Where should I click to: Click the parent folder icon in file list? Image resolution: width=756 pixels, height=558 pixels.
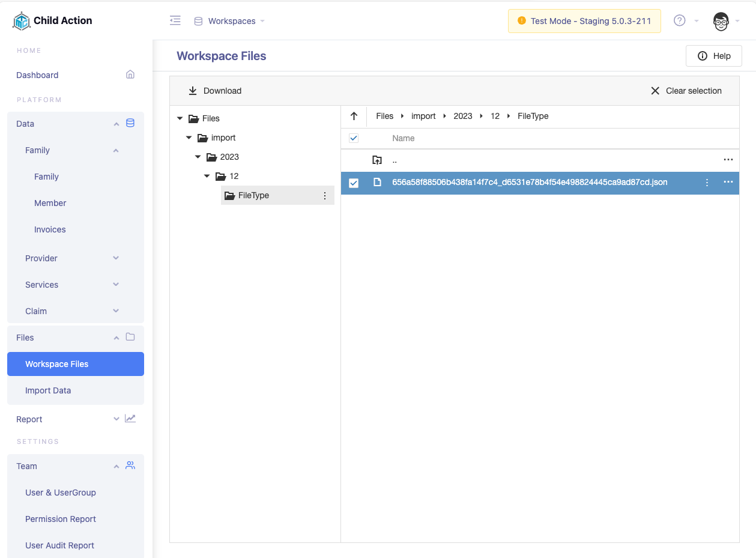point(377,160)
